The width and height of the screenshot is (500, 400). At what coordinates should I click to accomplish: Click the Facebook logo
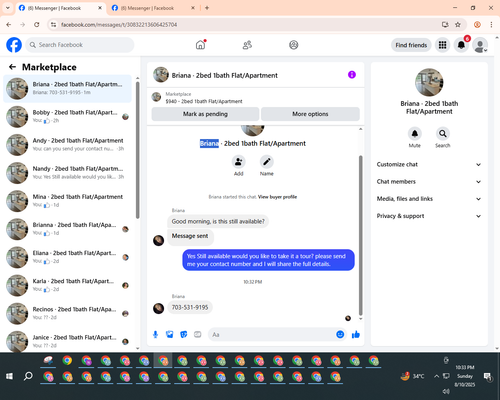14,45
